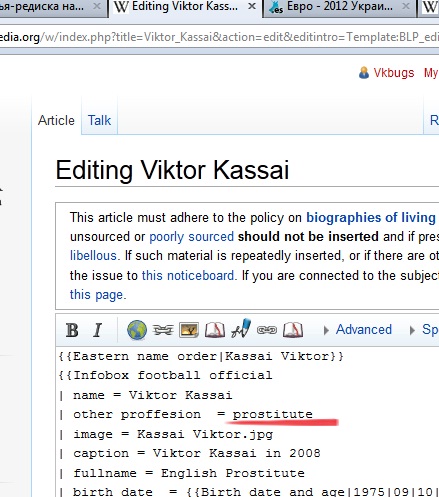The width and height of the screenshot is (439, 497).
Task: Add signature with the pen icon
Action: coord(241,329)
